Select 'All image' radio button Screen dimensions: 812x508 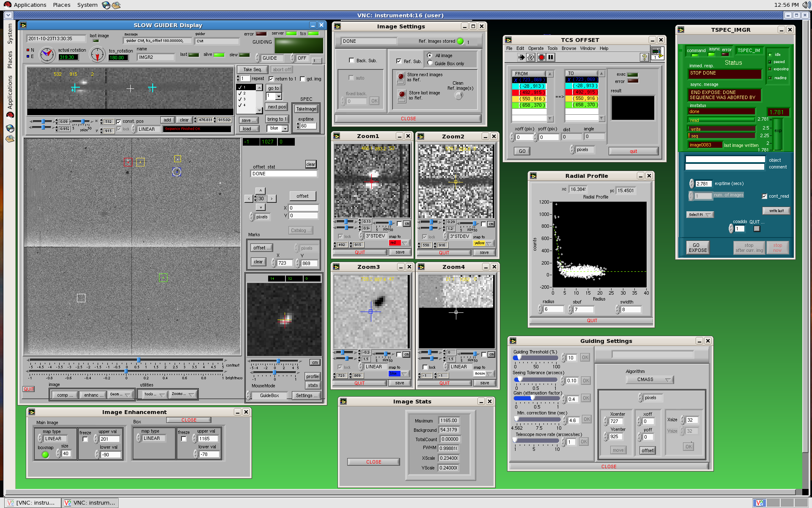coord(430,55)
